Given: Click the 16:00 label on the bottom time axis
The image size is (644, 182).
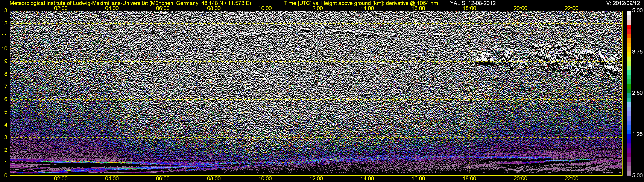Looking at the screenshot, I should 418,179.
